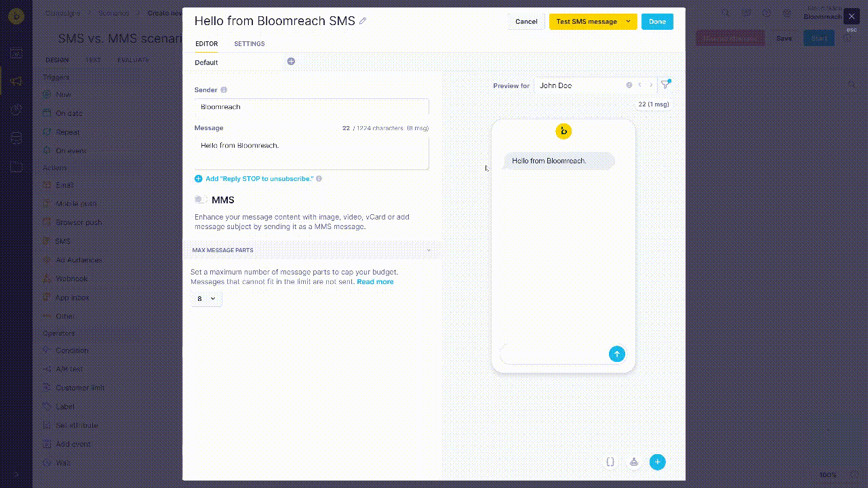Screen dimensions: 868x488
Task: Click the Cancel button
Action: pos(526,22)
